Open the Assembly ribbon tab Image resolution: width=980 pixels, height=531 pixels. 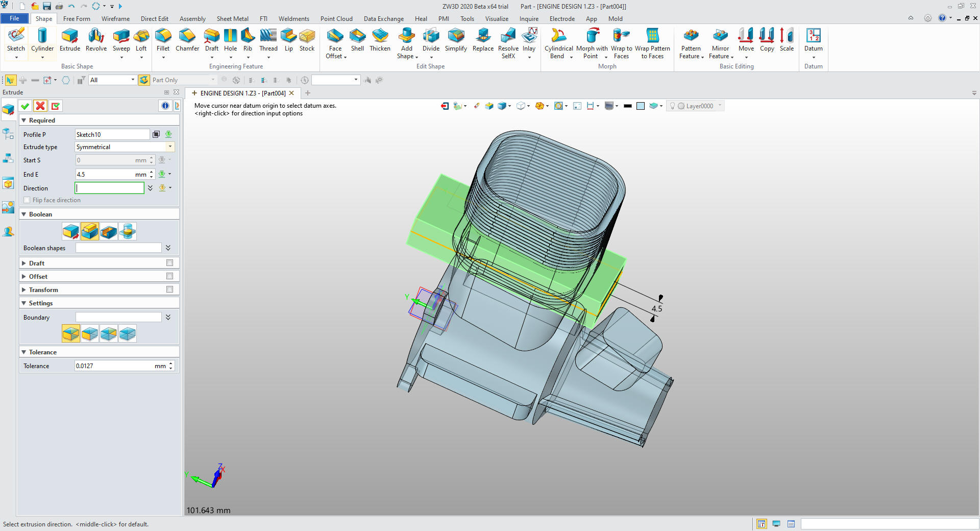[x=192, y=19]
